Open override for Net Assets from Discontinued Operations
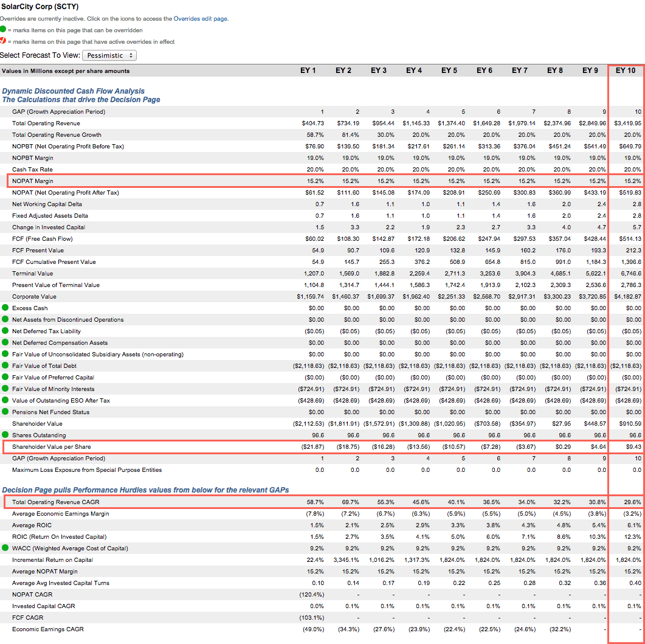Image resolution: width=645 pixels, height=644 pixels. tap(5, 319)
